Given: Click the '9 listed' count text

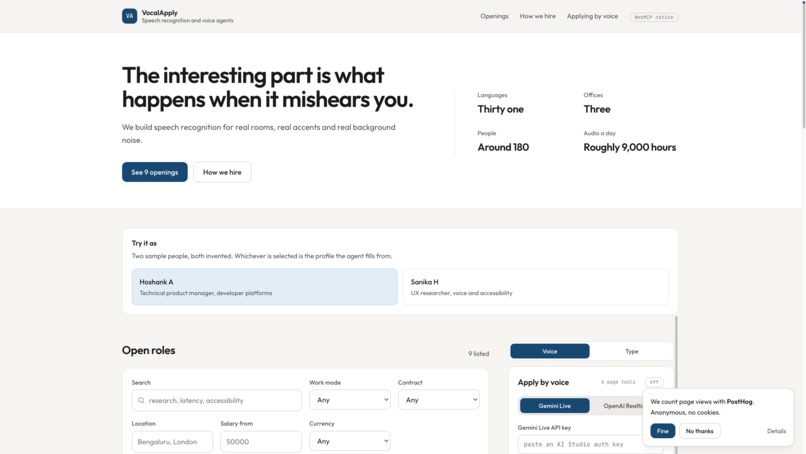Looking at the screenshot, I should 479,354.
